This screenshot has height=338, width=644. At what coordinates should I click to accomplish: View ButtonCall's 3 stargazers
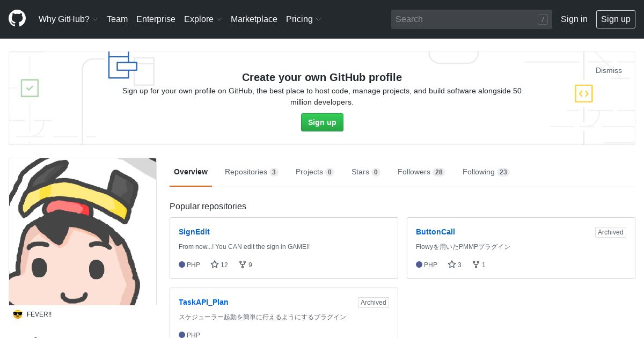tap(455, 264)
